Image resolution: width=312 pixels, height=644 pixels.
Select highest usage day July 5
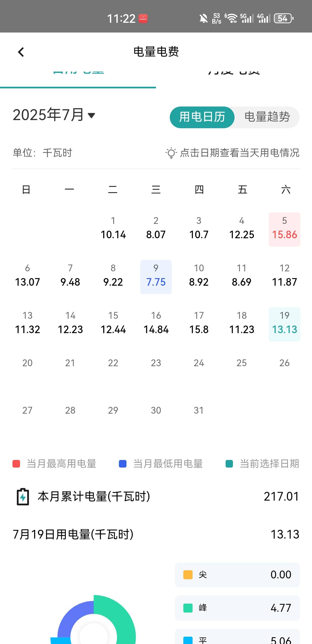point(284,229)
